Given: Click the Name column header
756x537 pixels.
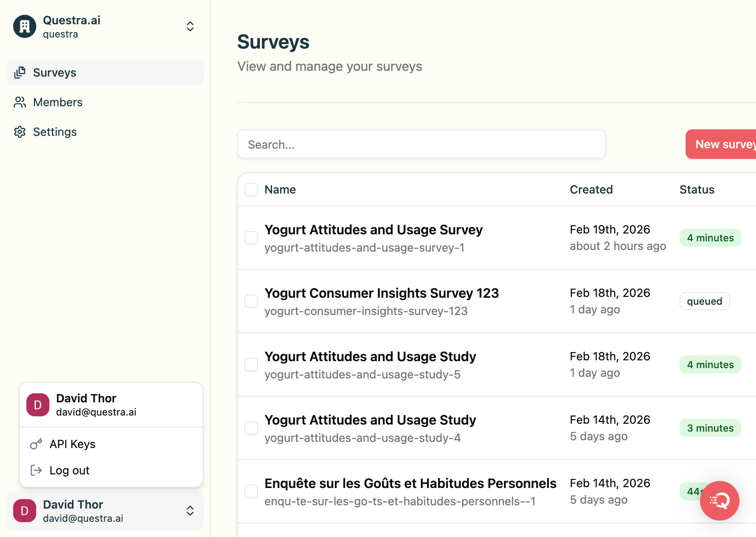Looking at the screenshot, I should [x=280, y=189].
